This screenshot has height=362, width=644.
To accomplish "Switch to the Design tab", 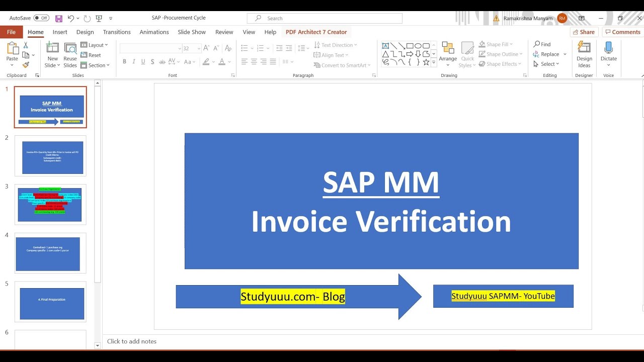I will point(85,32).
